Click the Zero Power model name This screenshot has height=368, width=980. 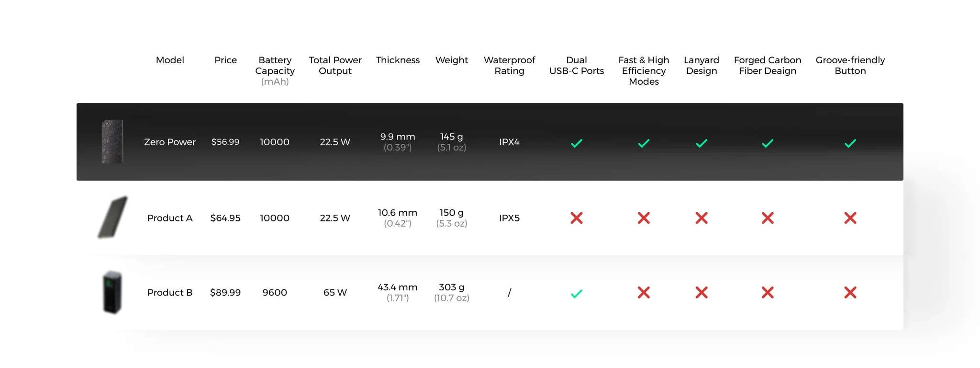(x=170, y=142)
